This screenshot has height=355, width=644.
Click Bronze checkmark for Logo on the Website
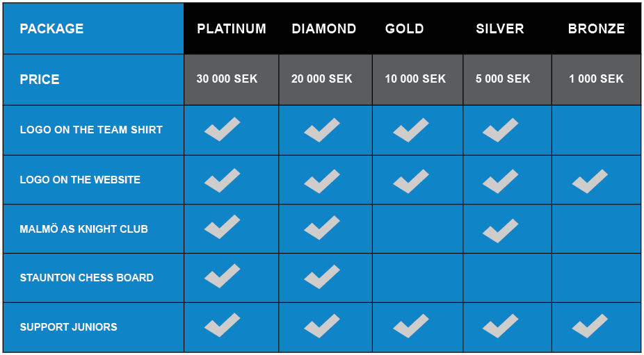[590, 181]
